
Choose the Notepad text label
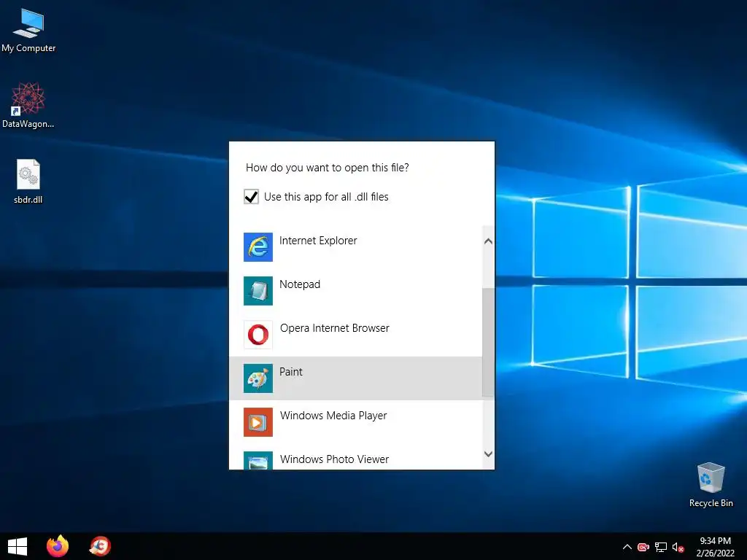[x=300, y=284]
